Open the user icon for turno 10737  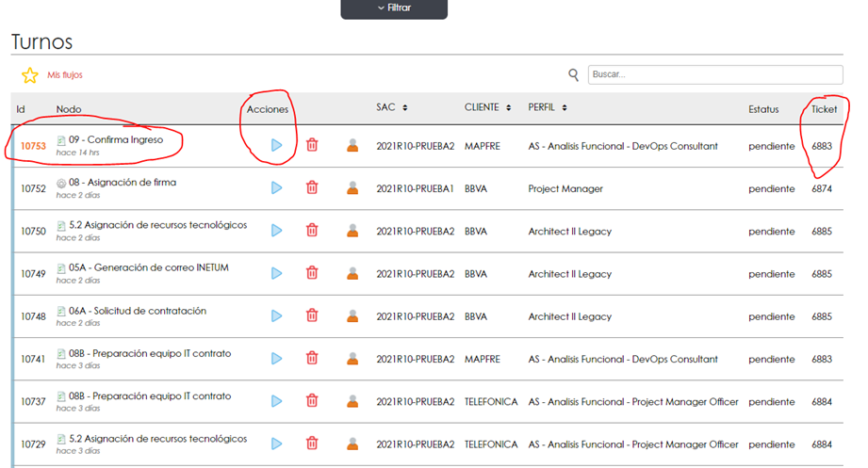pyautogui.click(x=352, y=401)
